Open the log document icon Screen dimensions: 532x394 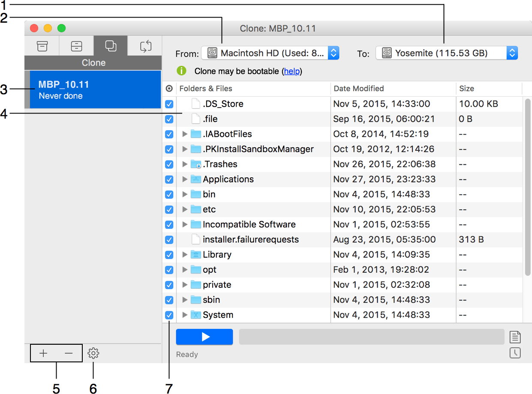click(x=515, y=337)
